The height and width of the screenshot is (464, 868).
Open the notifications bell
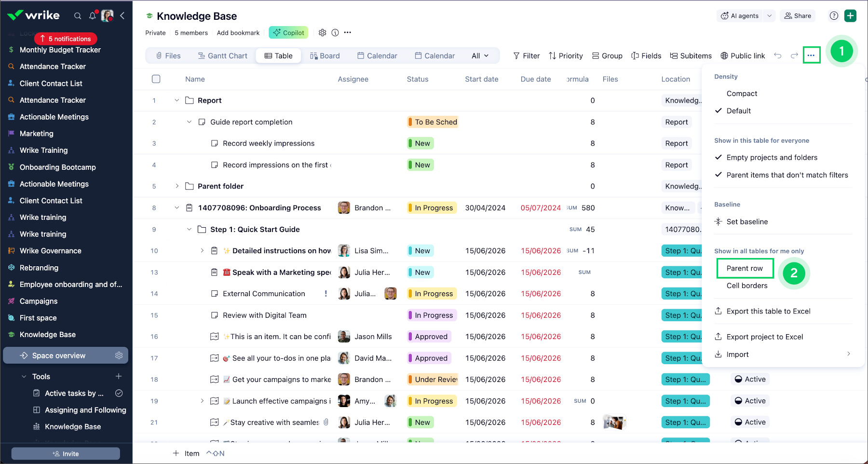93,16
